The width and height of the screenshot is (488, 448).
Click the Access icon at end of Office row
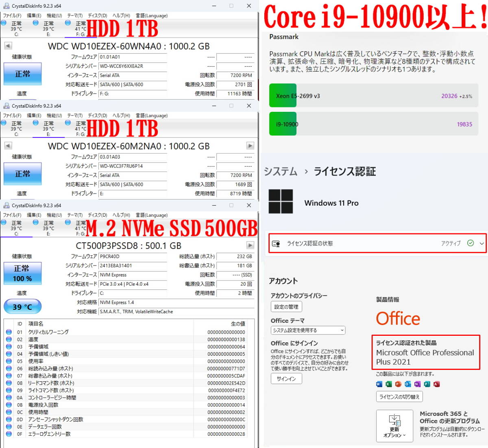[436, 384]
